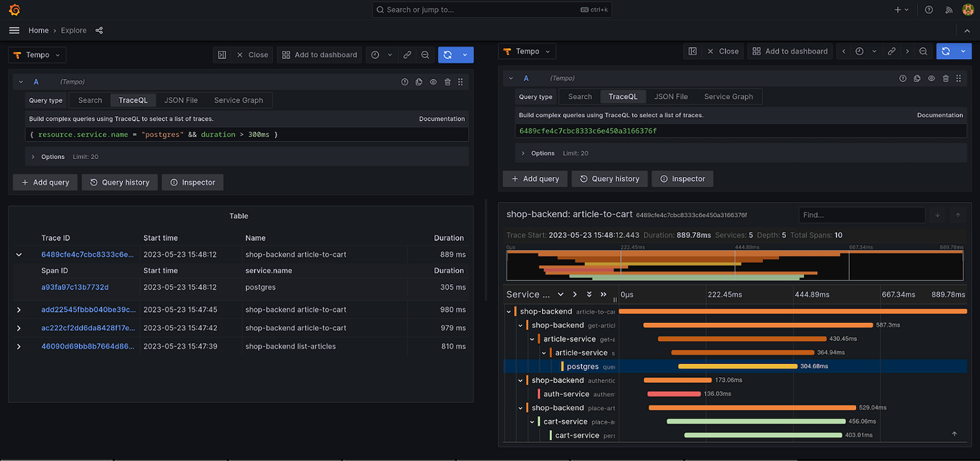The image size is (980, 461).
Task: Open the news feed icon in the top bar
Action: coord(949,9)
